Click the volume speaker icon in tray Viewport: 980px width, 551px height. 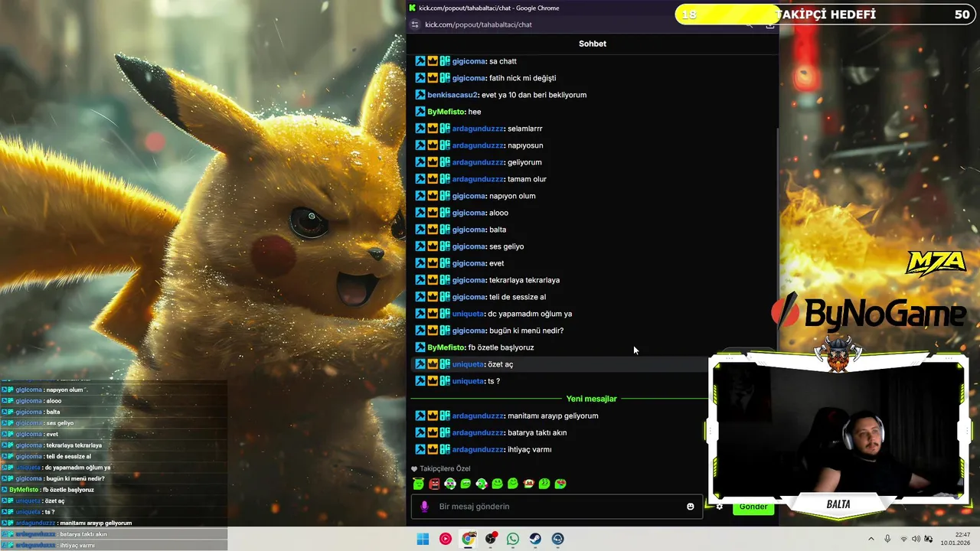pyautogui.click(x=916, y=539)
